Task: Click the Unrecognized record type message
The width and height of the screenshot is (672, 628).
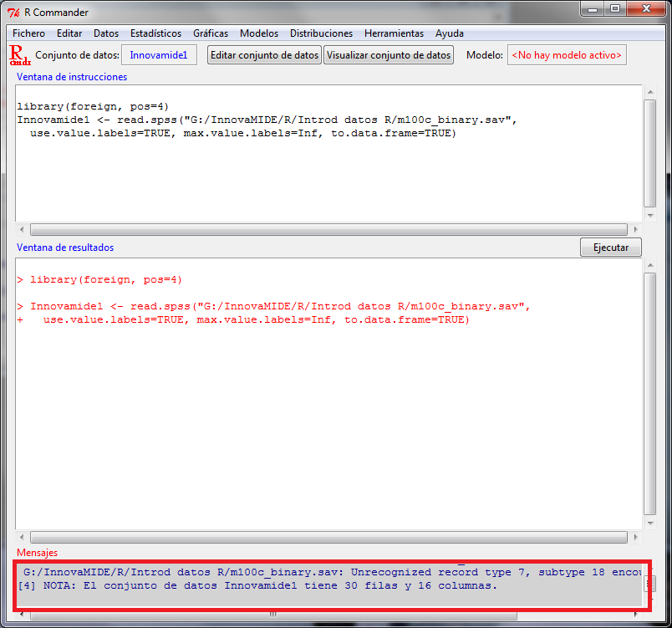Action: pos(332,572)
